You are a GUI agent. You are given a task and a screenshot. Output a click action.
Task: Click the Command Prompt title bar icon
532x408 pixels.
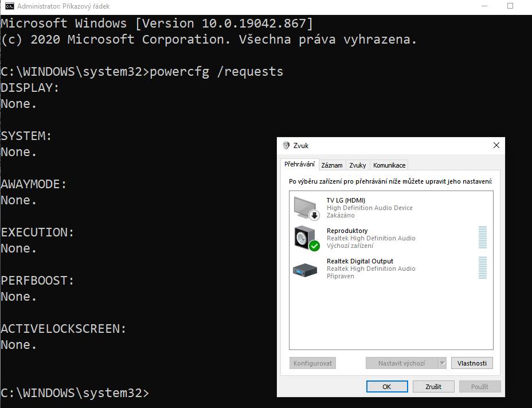tap(10, 6)
